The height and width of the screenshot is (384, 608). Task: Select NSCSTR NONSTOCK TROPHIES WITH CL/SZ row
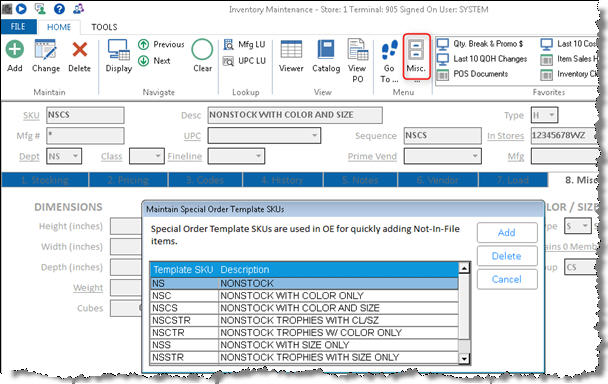tap(304, 320)
